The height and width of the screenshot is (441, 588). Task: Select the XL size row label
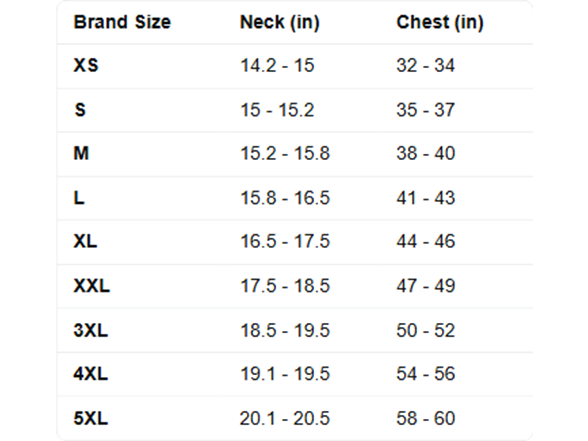click(x=85, y=241)
